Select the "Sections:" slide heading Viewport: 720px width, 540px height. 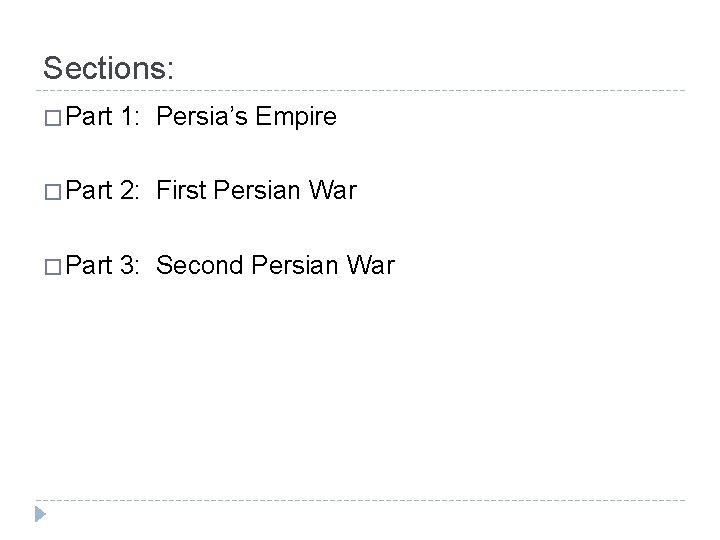(109, 68)
